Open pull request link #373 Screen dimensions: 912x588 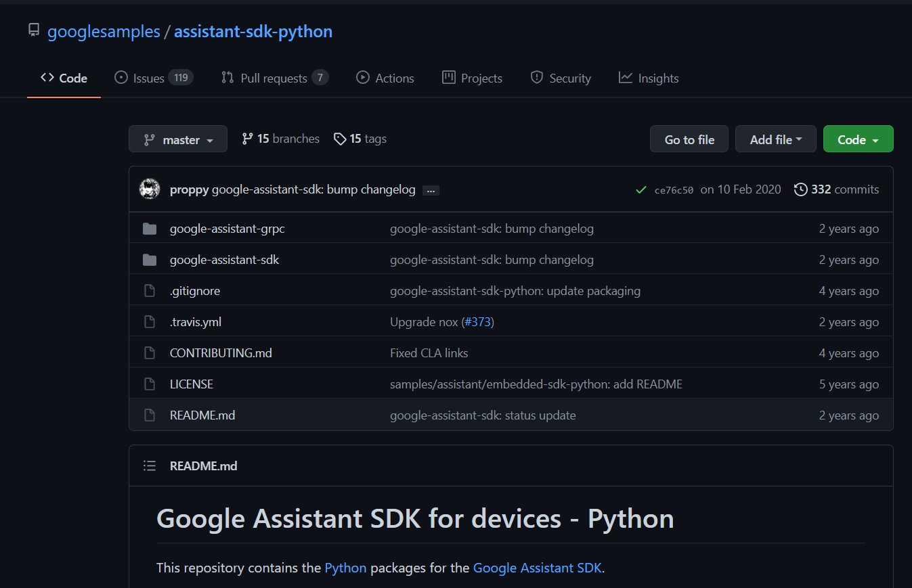pyautogui.click(x=478, y=321)
